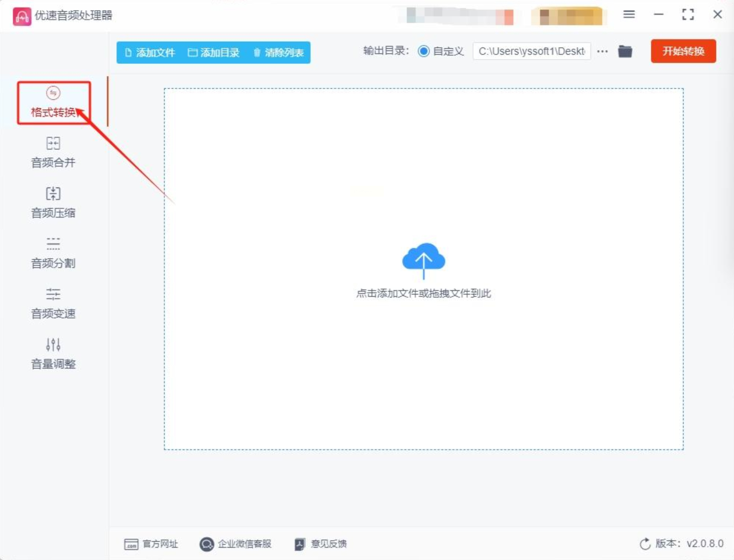Image resolution: width=734 pixels, height=560 pixels.
Task: Click 添加文件 add file button
Action: click(x=150, y=53)
